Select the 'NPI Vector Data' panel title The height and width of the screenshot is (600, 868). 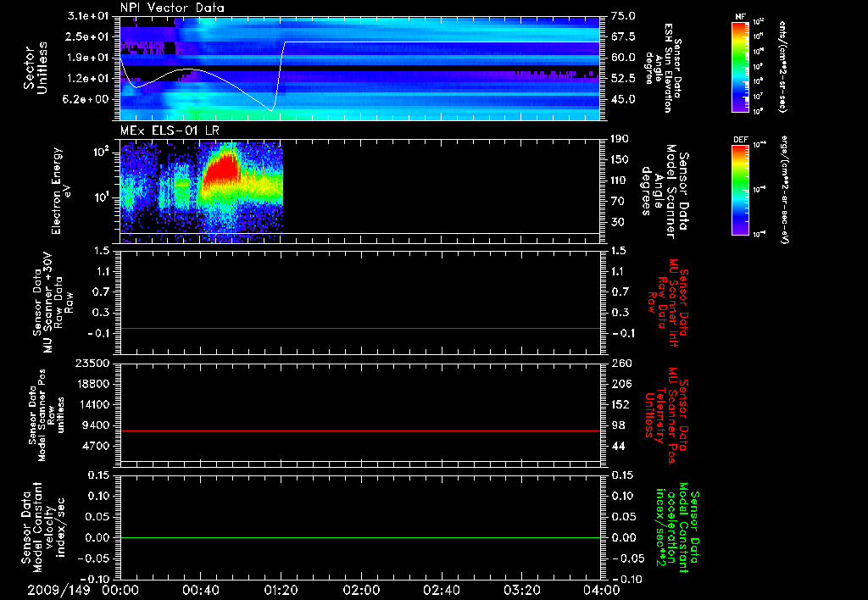172,8
